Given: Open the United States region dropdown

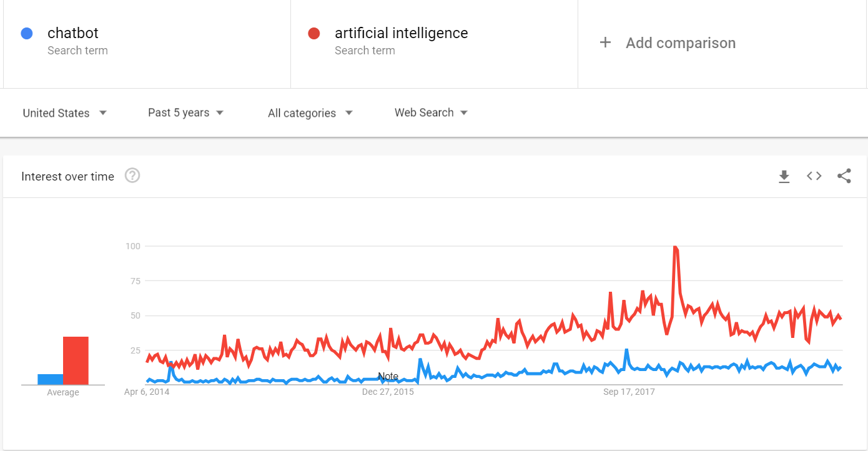Looking at the screenshot, I should pyautogui.click(x=64, y=113).
